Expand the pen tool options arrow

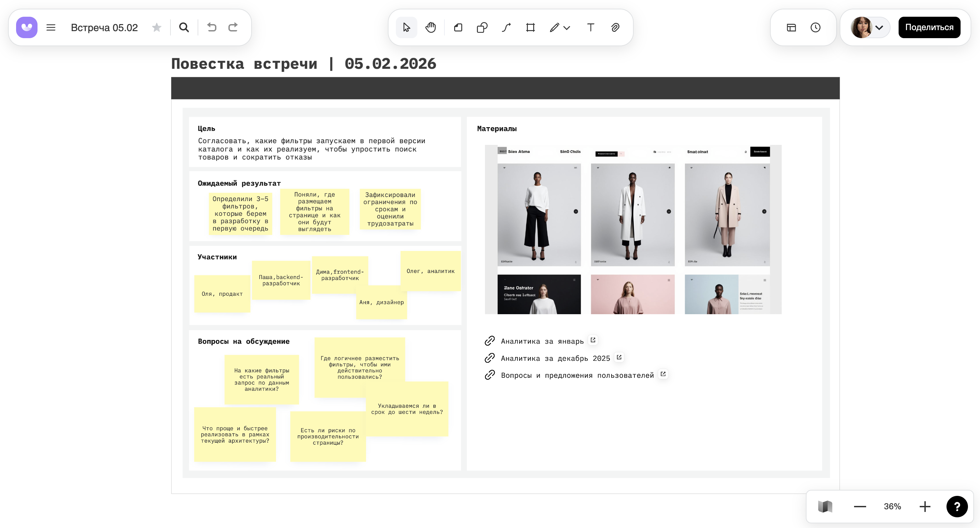pos(567,28)
